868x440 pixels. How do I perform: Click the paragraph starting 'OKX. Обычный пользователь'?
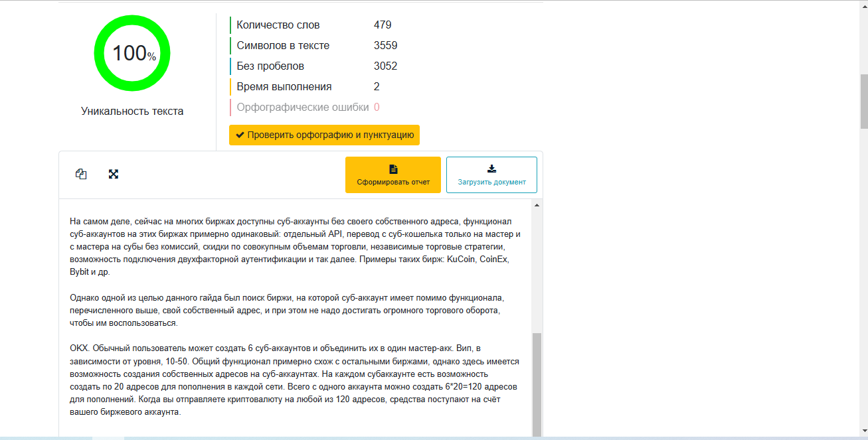(294, 380)
